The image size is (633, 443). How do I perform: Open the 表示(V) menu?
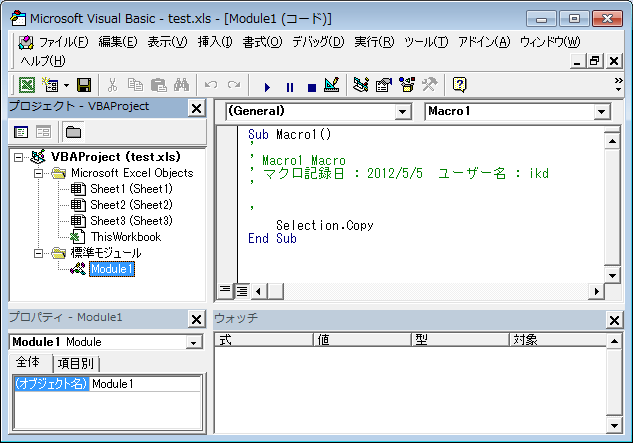pyautogui.click(x=167, y=42)
